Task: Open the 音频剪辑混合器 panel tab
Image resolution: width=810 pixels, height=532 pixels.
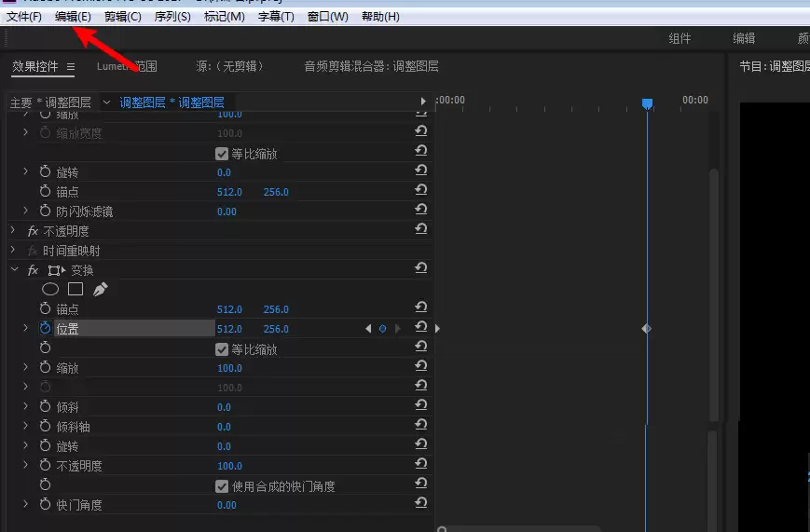Action: [x=371, y=66]
